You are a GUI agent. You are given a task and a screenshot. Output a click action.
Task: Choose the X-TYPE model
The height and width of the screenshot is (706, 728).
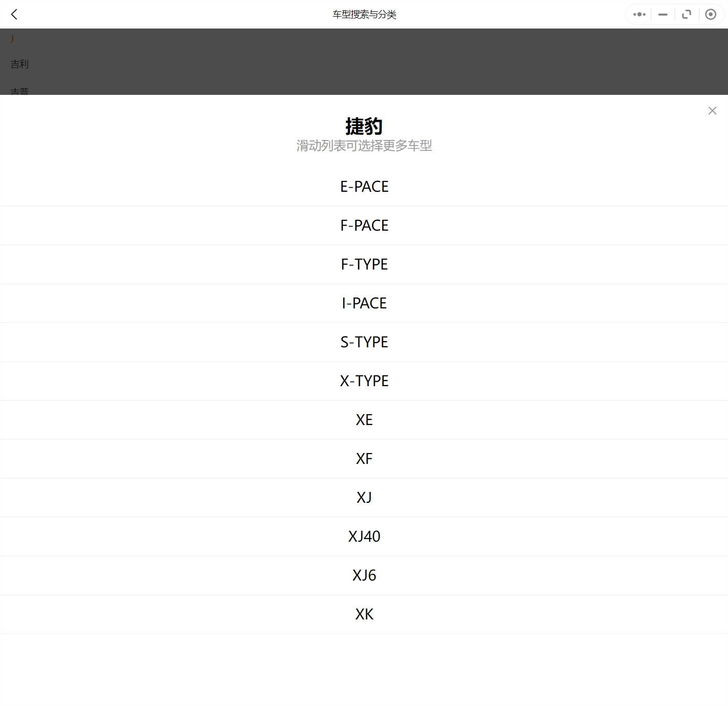(x=364, y=381)
